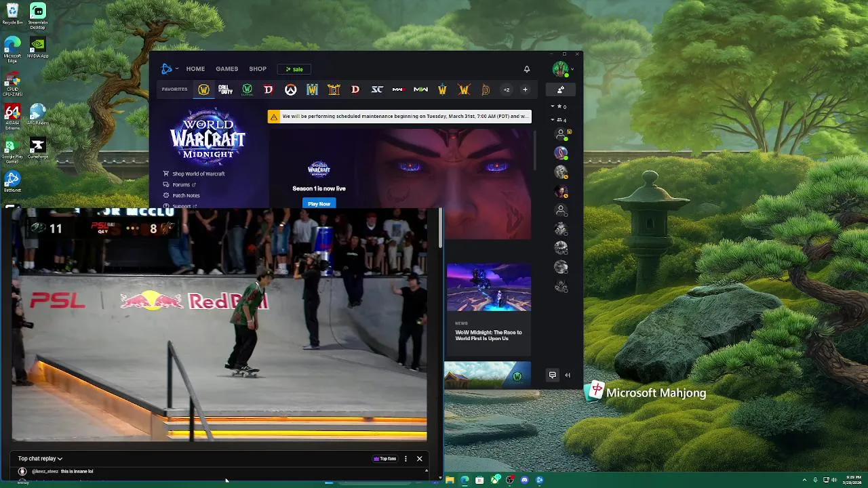
Task: Open the SHOP tab in Battle.net
Action: tap(258, 69)
